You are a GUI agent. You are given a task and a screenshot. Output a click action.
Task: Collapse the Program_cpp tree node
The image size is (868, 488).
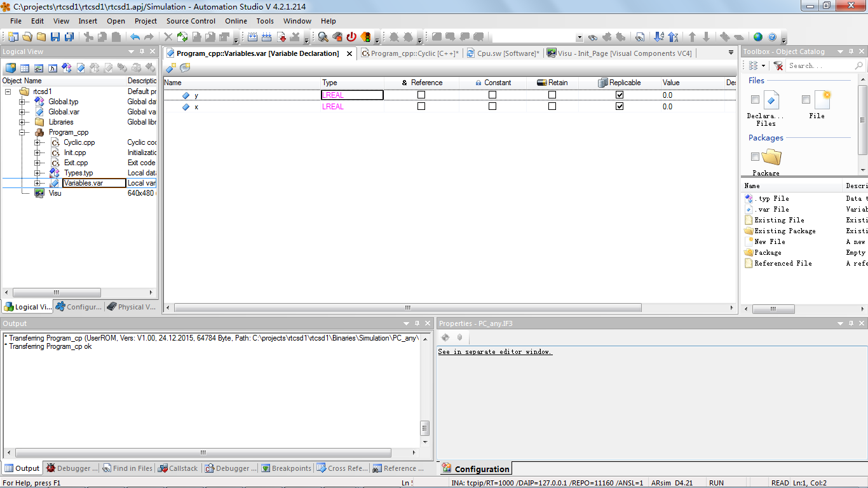(x=23, y=132)
